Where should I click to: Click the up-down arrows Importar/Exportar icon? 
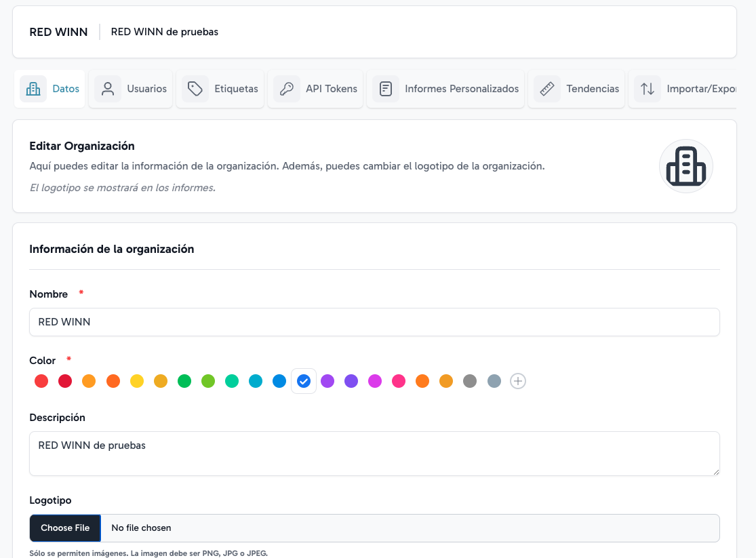click(x=648, y=89)
